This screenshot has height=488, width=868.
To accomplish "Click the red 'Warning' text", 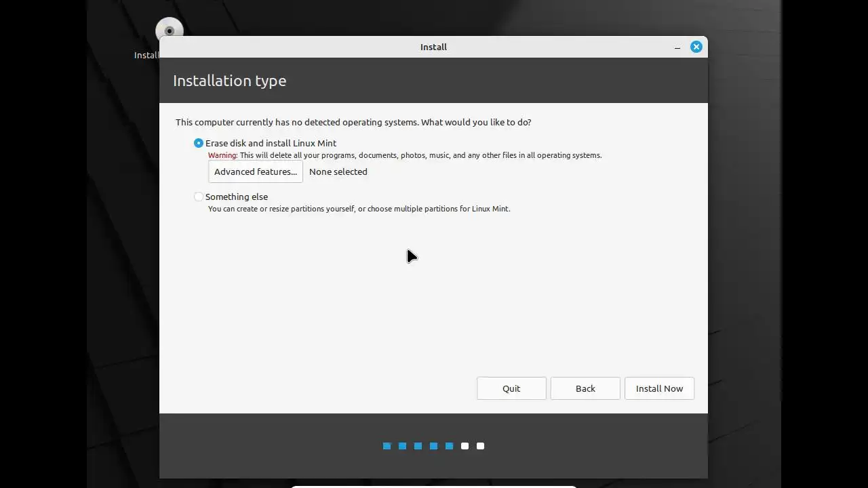I will 222,155.
